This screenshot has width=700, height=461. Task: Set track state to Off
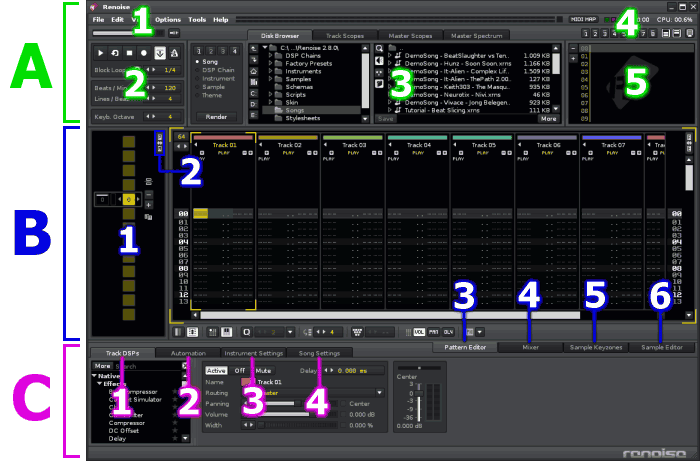(x=240, y=370)
